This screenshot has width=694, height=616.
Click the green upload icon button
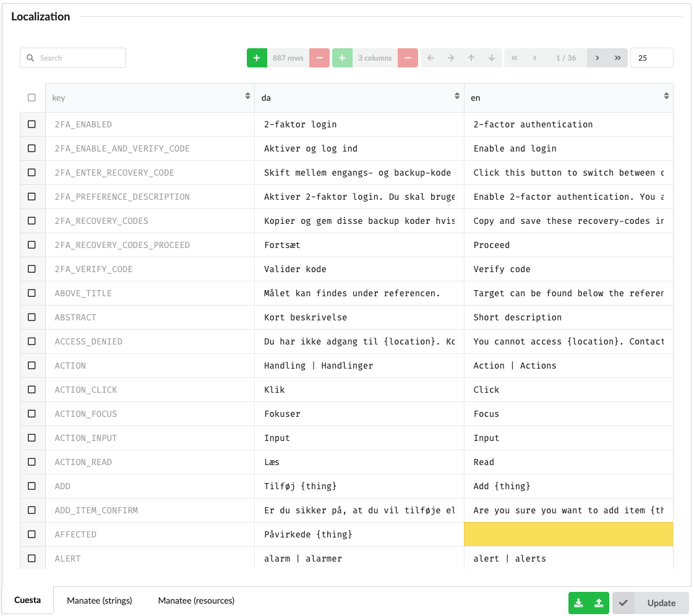(599, 603)
